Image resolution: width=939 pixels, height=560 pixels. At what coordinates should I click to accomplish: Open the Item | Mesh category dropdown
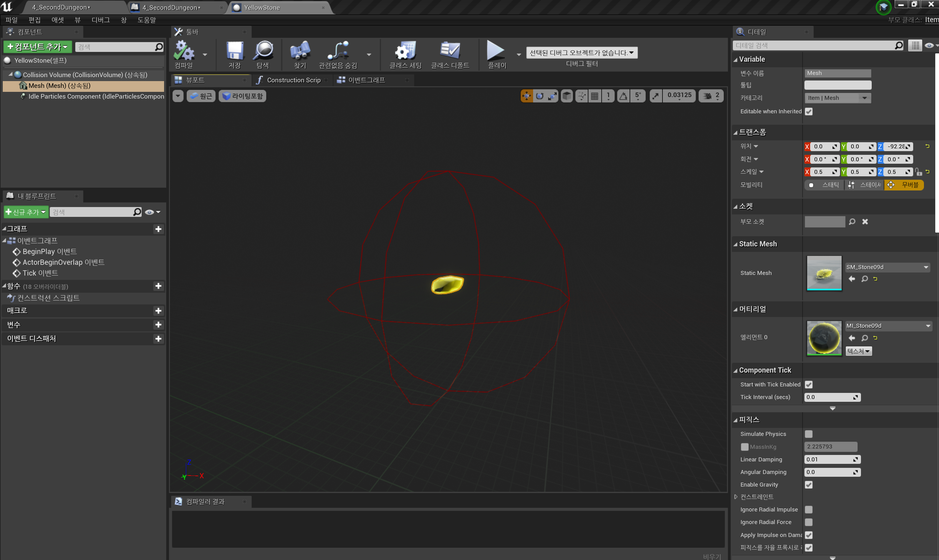pos(838,98)
